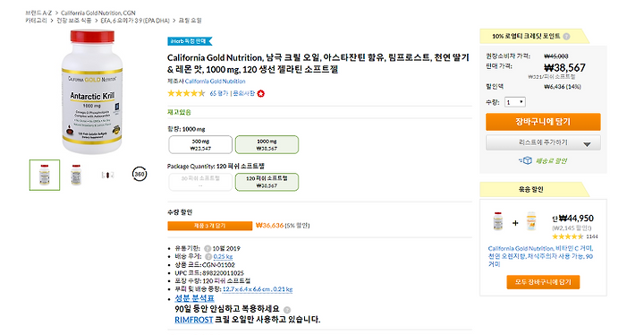
Task: Click the crossed-out list price ₩45,003
Action: 556,56
